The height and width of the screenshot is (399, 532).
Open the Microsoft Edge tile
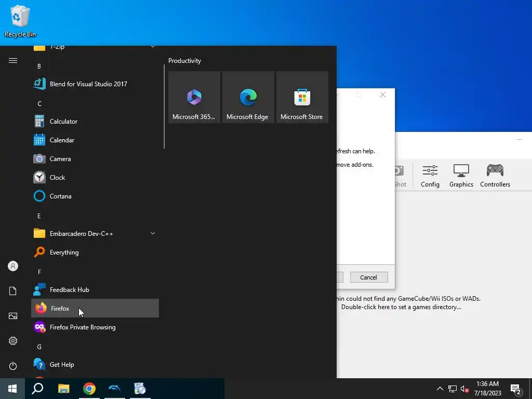point(248,97)
